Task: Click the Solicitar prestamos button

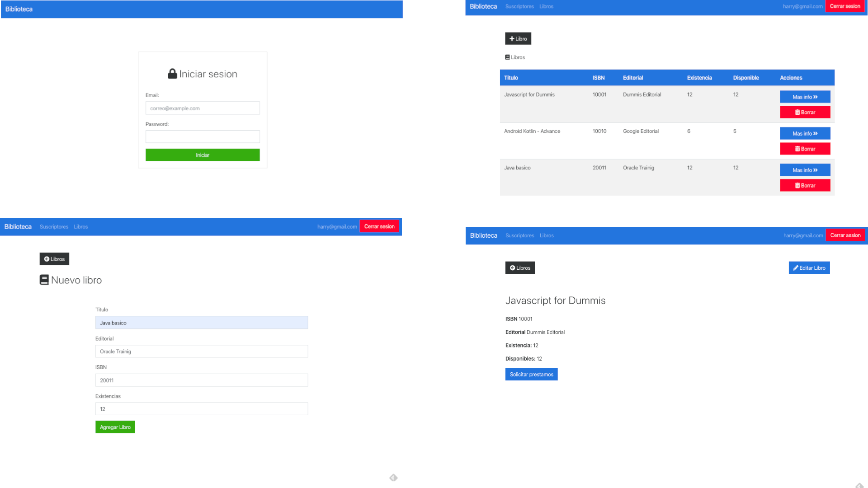Action: 532,374
